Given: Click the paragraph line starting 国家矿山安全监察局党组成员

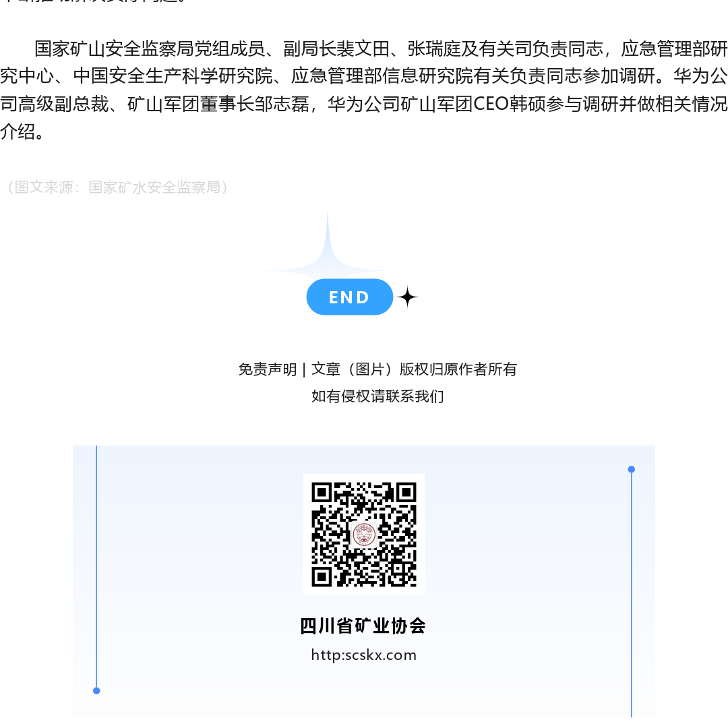Looking at the screenshot, I should tap(381, 49).
